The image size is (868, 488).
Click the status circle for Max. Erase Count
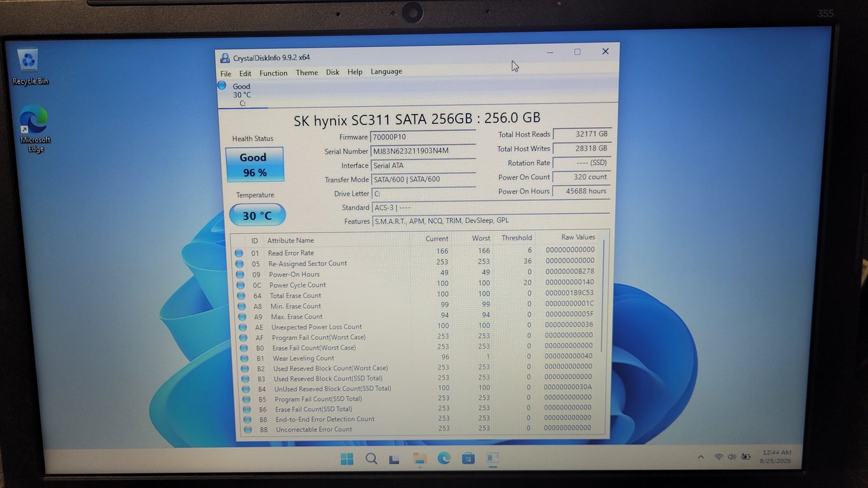[x=242, y=316]
